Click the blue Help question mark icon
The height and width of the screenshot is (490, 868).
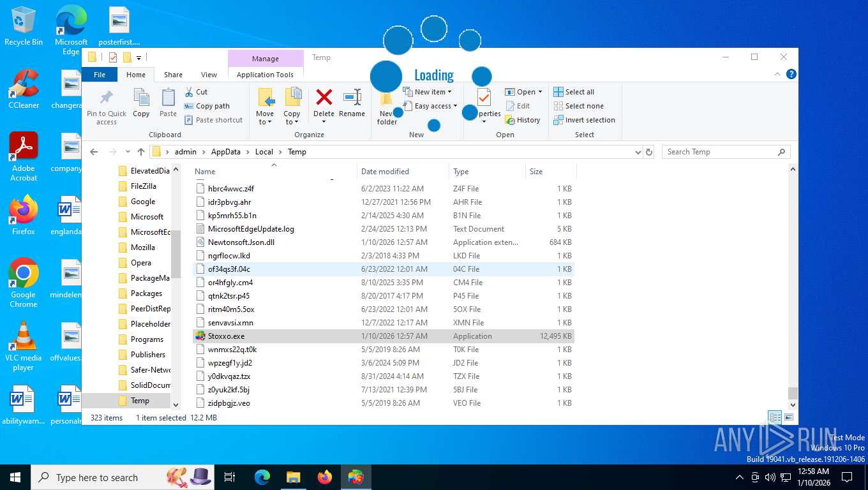(791, 75)
